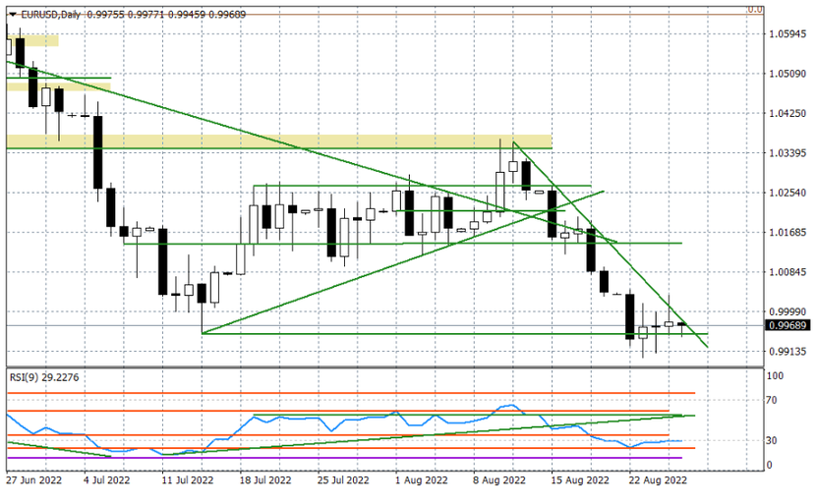This screenshot has height=504, width=816.
Task: Click the 4 Jul 2022 date label
Action: coord(107,480)
